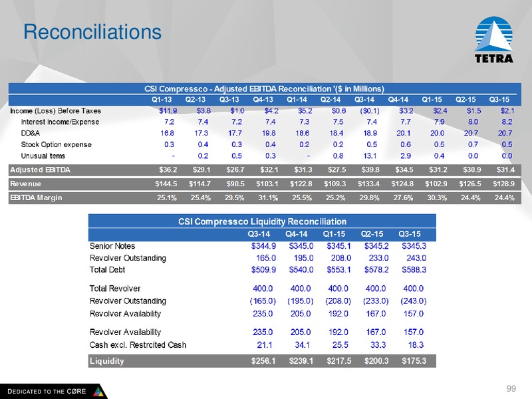Click the TETRA logo
Screen dimensions: 532x399
tap(494, 40)
